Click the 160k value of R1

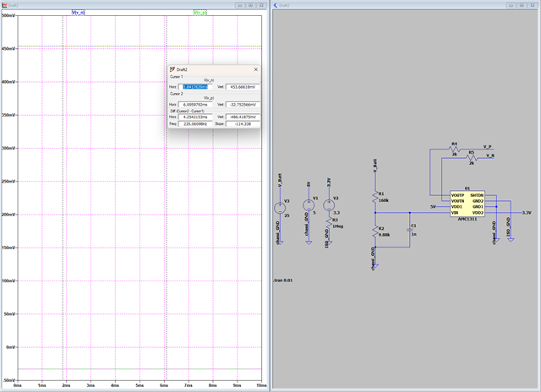(x=384, y=200)
